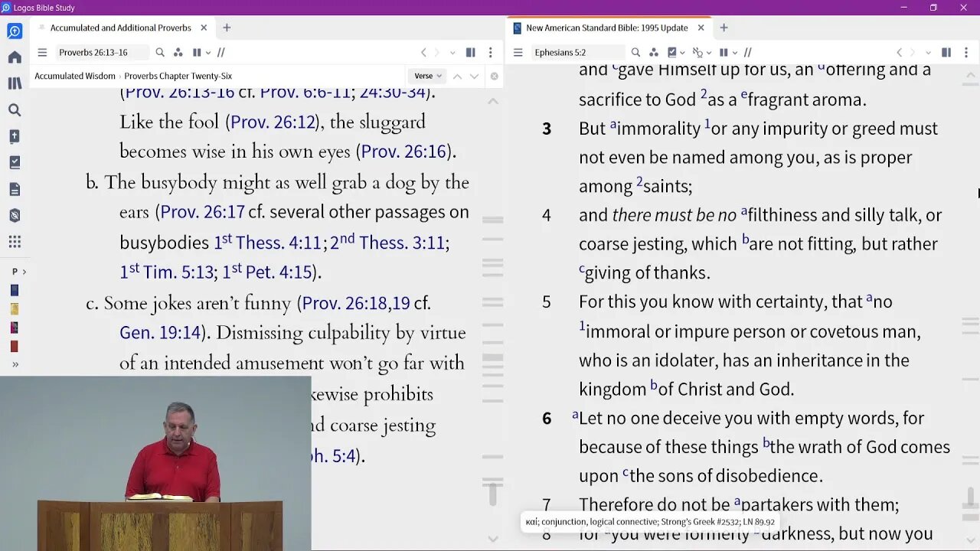
Task: Open the applications grid icon
Action: click(x=15, y=242)
